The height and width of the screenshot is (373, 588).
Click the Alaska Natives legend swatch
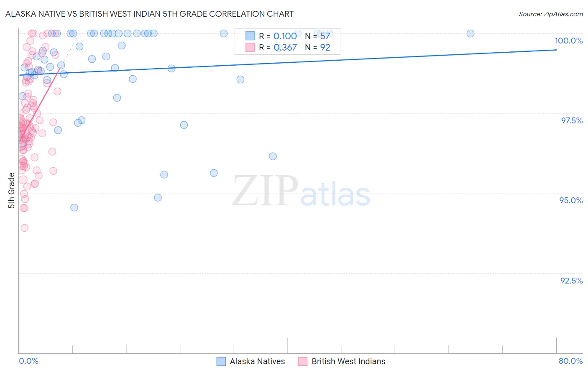pyautogui.click(x=221, y=361)
